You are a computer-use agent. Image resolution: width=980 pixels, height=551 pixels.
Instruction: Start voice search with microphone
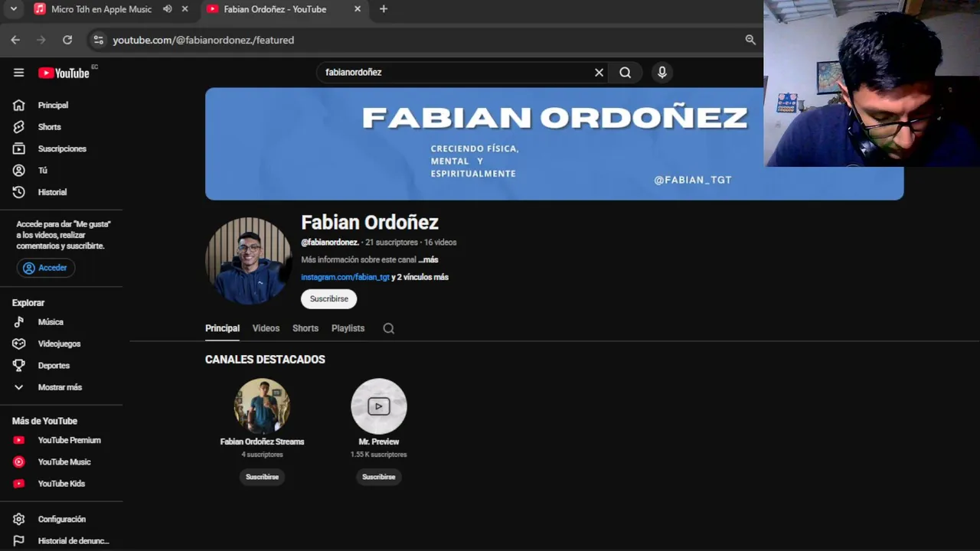(662, 73)
